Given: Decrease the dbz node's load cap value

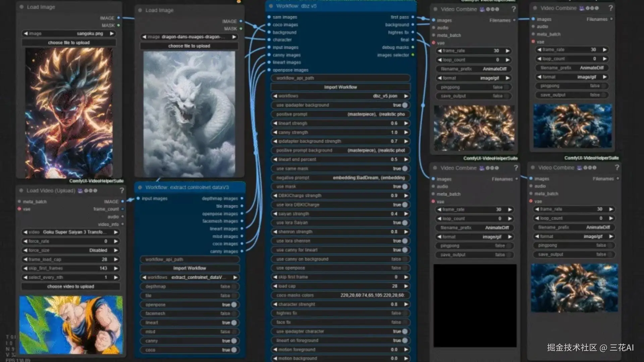Looking at the screenshot, I should point(275,286).
